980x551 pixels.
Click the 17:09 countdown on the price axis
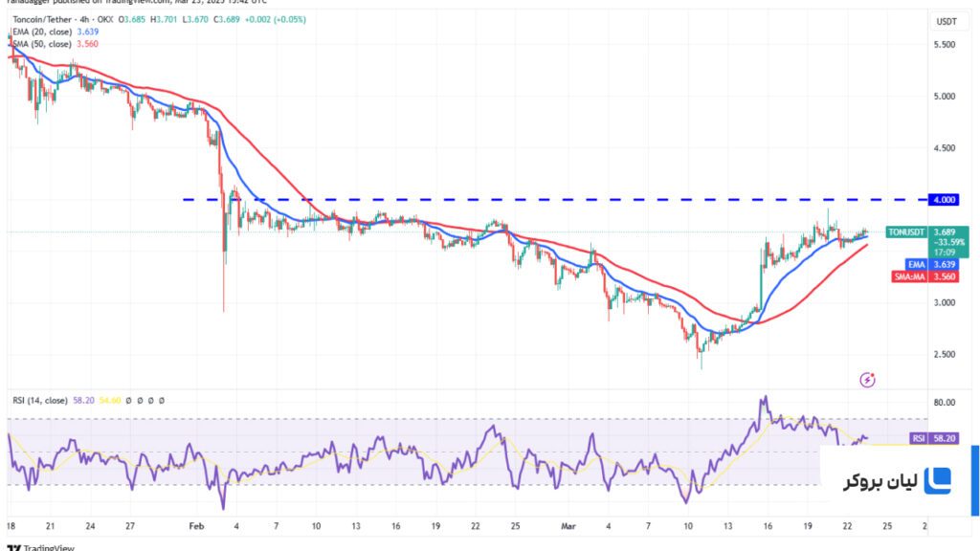[x=945, y=253]
